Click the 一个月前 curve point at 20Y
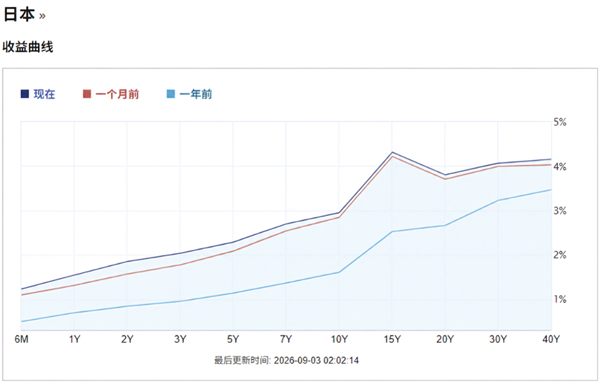The height and width of the screenshot is (389, 600). (445, 179)
